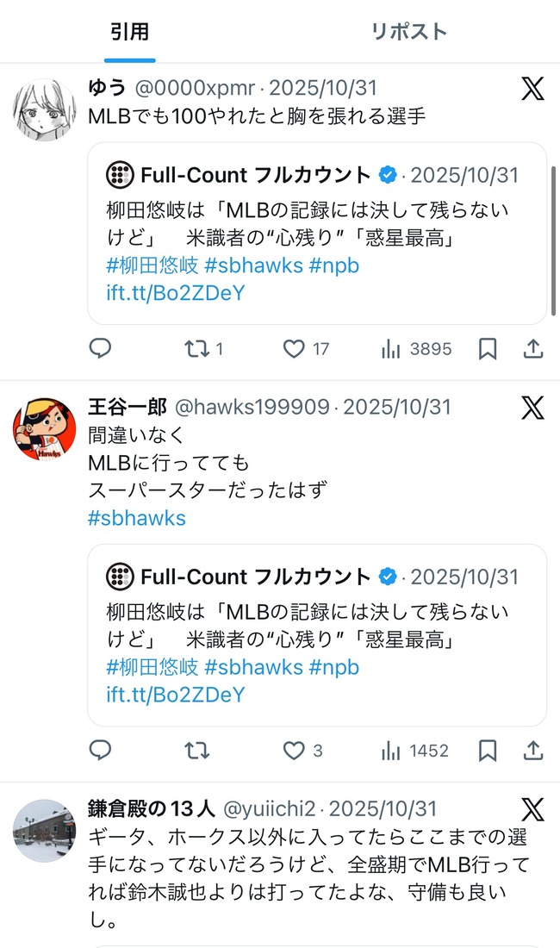This screenshot has width=560, height=948.
Task: Switch to the リポスト tab
Action: coord(409,31)
